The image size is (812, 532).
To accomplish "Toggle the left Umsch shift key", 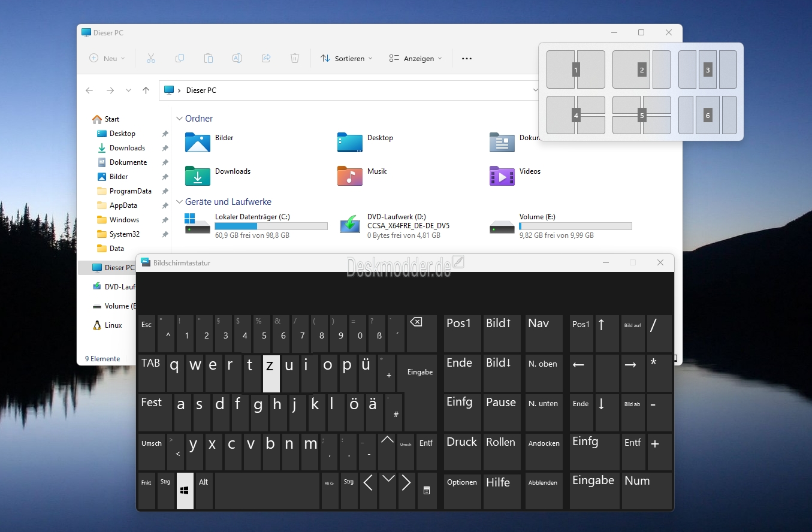I will tap(152, 452).
